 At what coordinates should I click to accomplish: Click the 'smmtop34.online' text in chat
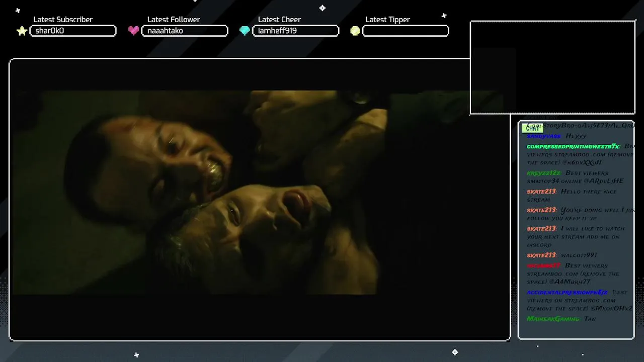point(554,181)
